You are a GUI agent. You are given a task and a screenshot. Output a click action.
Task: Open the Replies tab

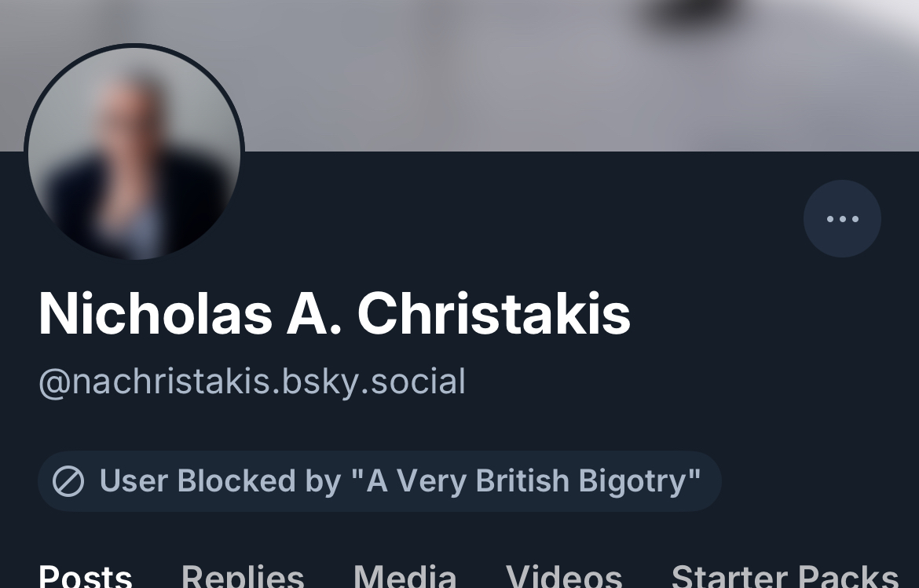point(243,577)
